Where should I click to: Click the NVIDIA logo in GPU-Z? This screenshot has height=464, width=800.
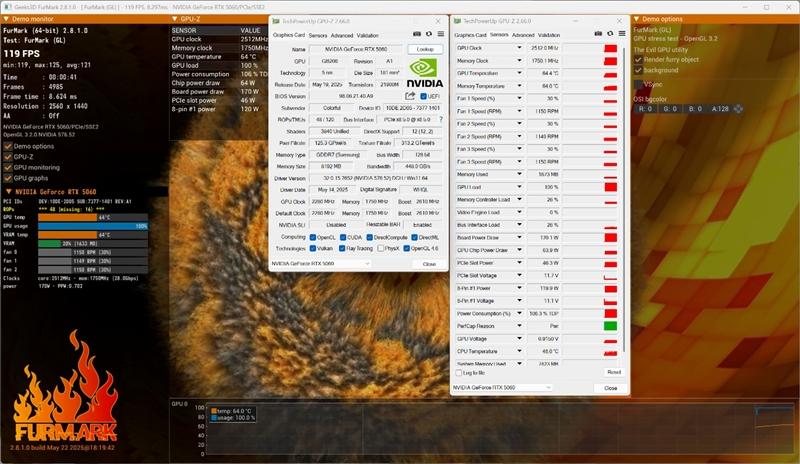point(424,74)
